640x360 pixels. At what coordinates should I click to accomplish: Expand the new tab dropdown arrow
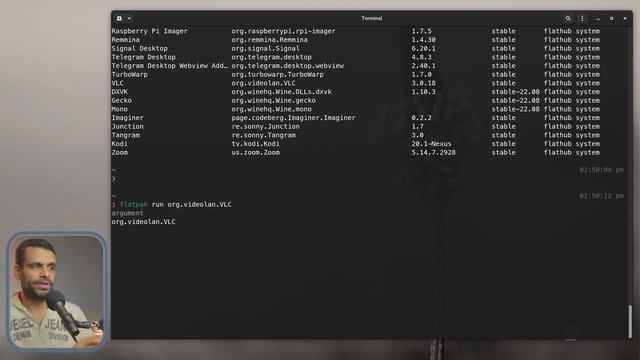coord(129,18)
